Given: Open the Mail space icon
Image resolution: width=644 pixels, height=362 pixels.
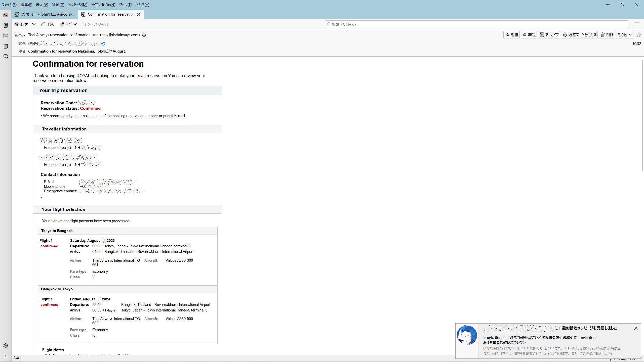Looking at the screenshot, I should point(6,15).
